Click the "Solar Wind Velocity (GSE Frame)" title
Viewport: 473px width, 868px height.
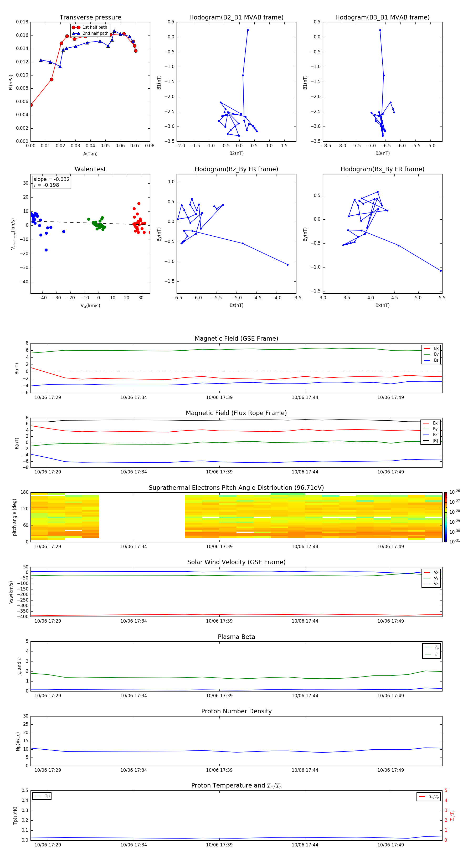(x=236, y=562)
